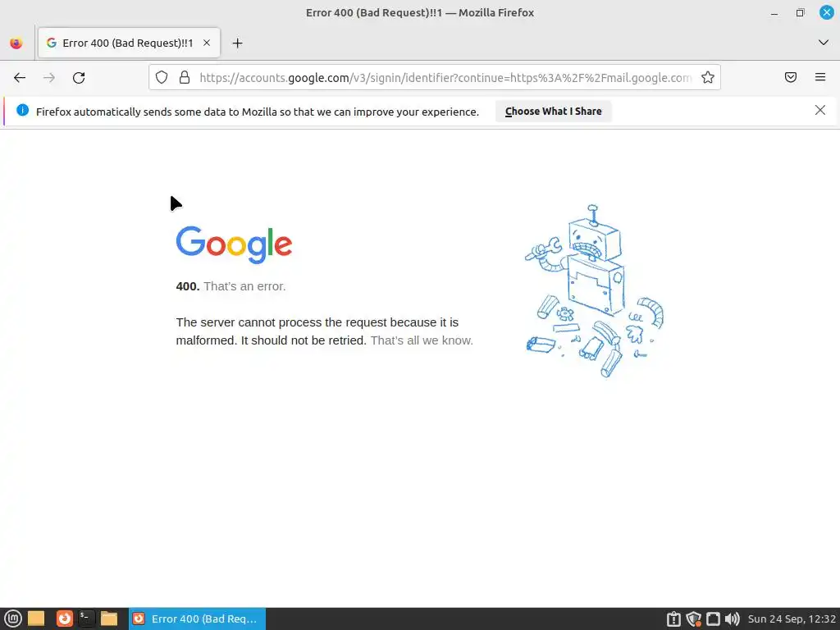
Task: Show desktop via taskbar folder icon
Action: pos(36,619)
